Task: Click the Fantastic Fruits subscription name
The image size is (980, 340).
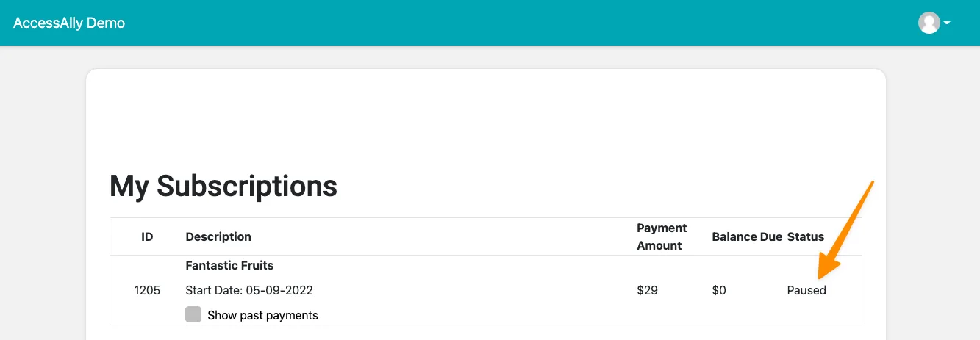Action: coord(229,265)
